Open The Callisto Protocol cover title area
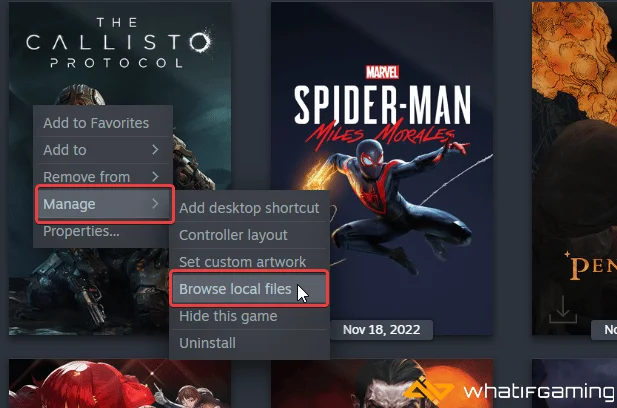 coord(120,43)
